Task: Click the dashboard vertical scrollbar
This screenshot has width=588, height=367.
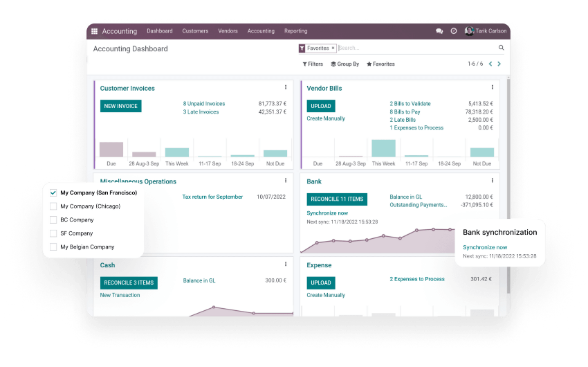Action: 508,186
